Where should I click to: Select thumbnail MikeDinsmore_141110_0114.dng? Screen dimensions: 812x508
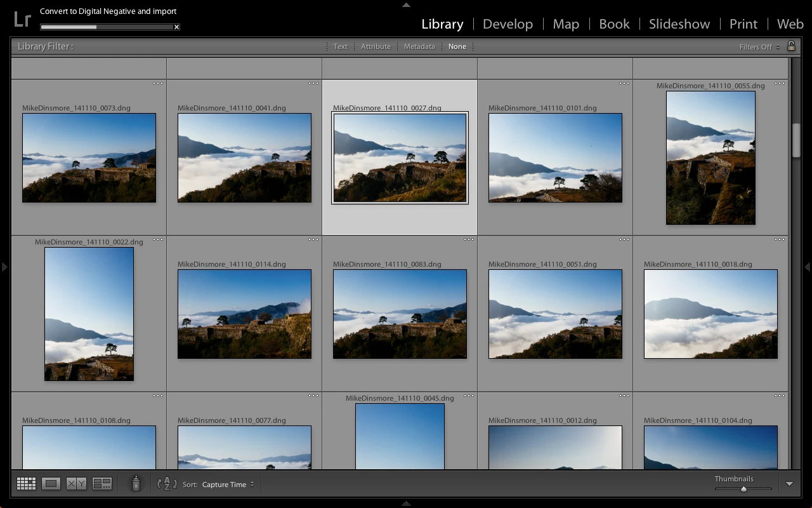(x=244, y=314)
